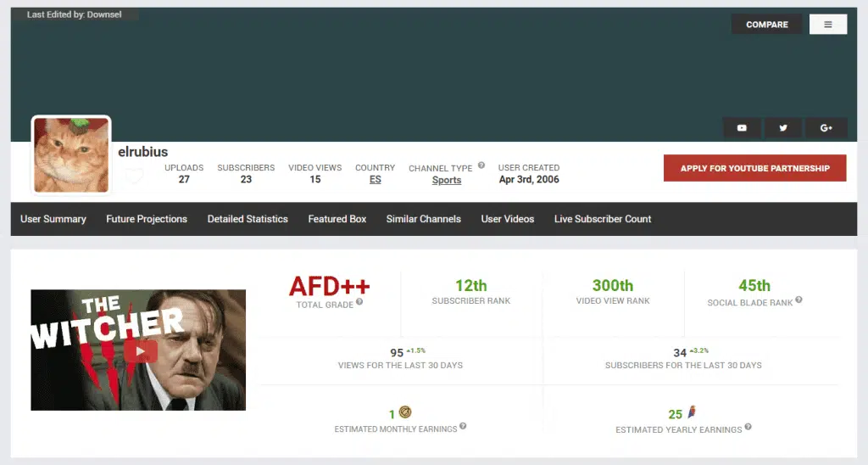This screenshot has width=868, height=465.
Task: Switch to User Summary tab
Action: pyautogui.click(x=53, y=219)
